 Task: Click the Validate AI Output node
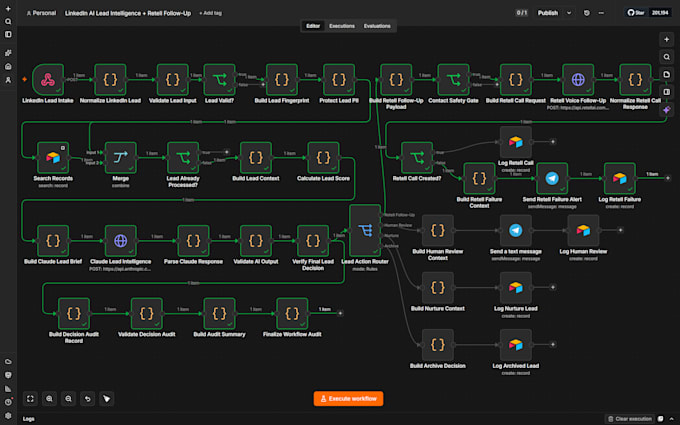tap(256, 241)
